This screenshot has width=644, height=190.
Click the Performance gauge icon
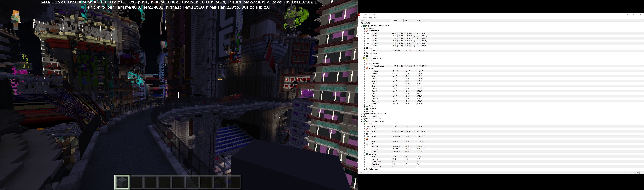(367, 169)
